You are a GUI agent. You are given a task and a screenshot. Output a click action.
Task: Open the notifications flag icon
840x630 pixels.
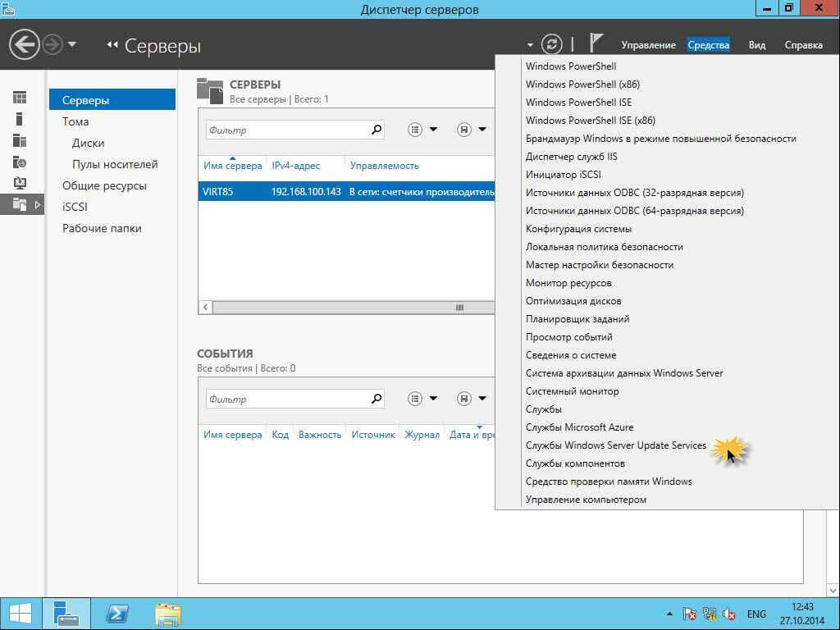[596, 43]
